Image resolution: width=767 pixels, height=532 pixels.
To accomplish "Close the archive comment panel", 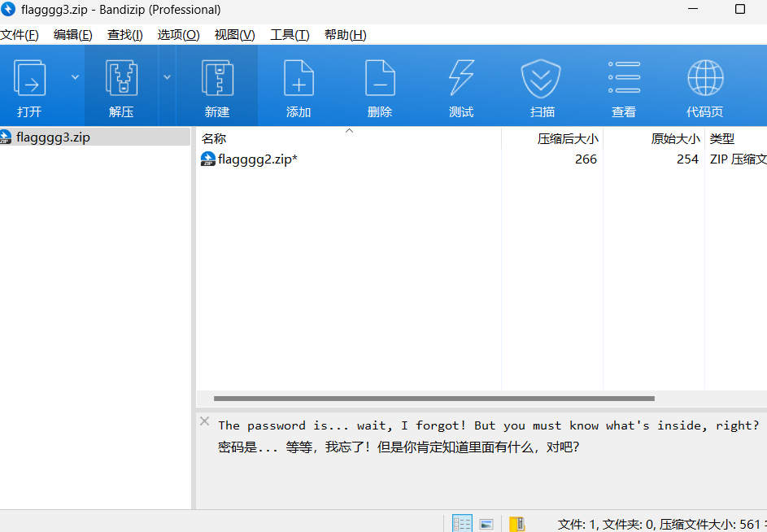I will [x=205, y=421].
